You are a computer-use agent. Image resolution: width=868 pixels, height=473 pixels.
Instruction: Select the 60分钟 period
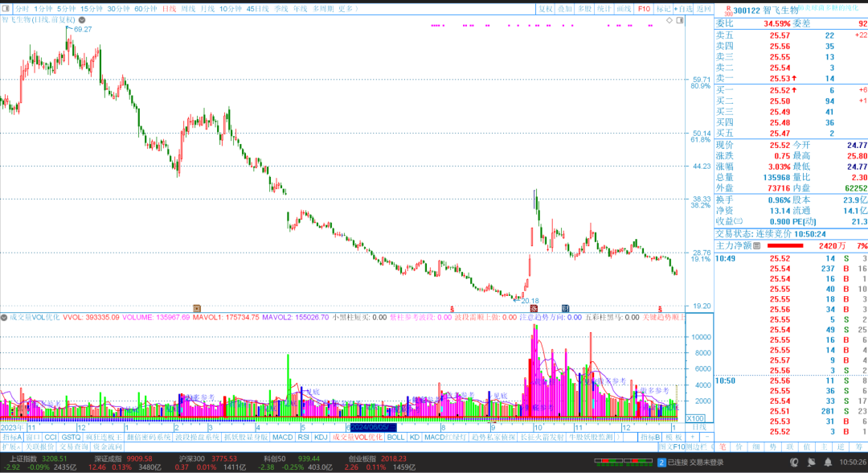pyautogui.click(x=145, y=9)
